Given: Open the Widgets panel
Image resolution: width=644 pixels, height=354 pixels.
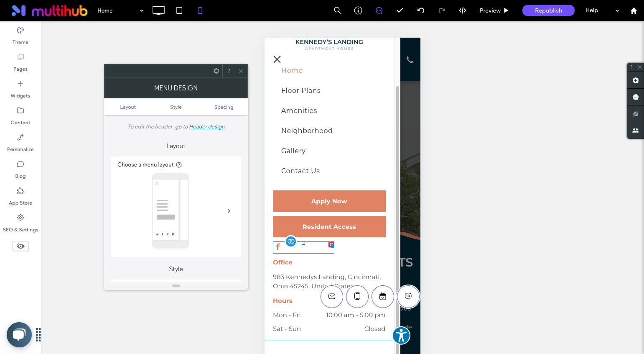Looking at the screenshot, I should point(20,89).
